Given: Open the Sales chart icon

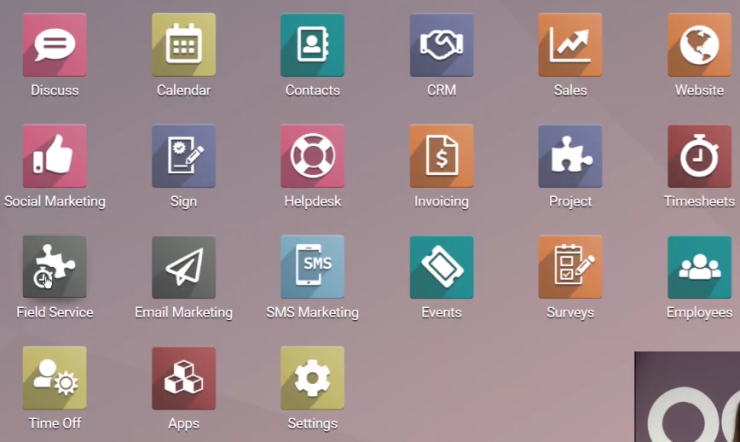Looking at the screenshot, I should click(570, 45).
